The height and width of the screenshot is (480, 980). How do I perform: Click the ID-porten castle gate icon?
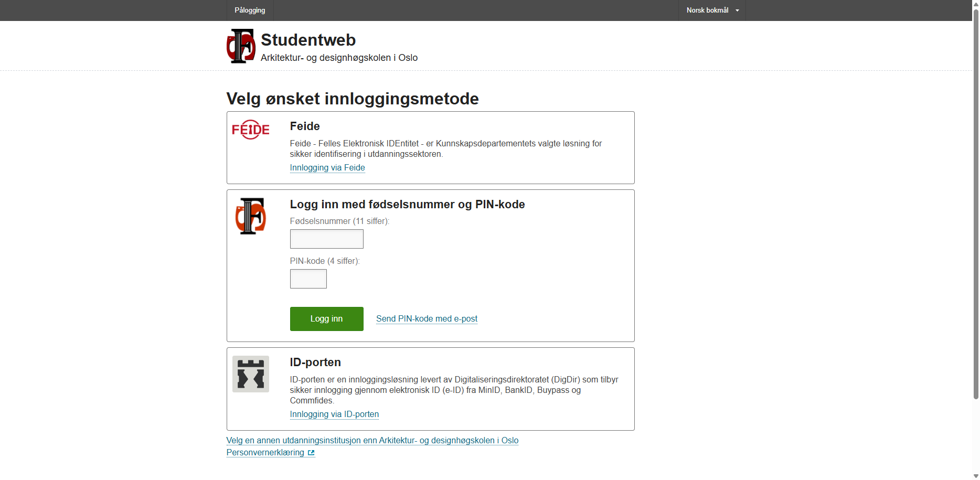251,374
